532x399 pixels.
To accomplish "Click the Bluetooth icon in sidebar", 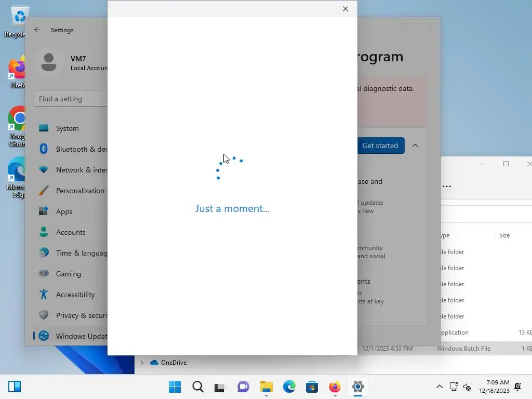I will [44, 149].
